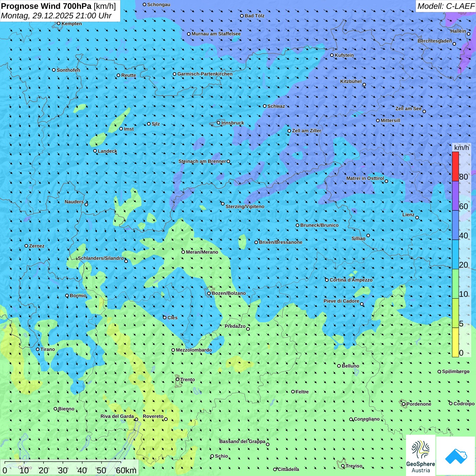This screenshot has width=476, height=476.
Task: Click the Zell am See location dot
Action: (x=424, y=111)
